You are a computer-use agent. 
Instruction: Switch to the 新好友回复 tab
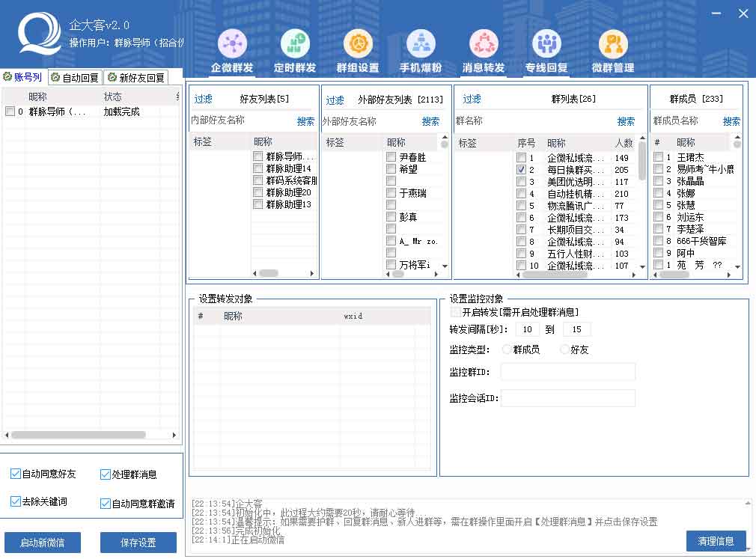click(135, 77)
